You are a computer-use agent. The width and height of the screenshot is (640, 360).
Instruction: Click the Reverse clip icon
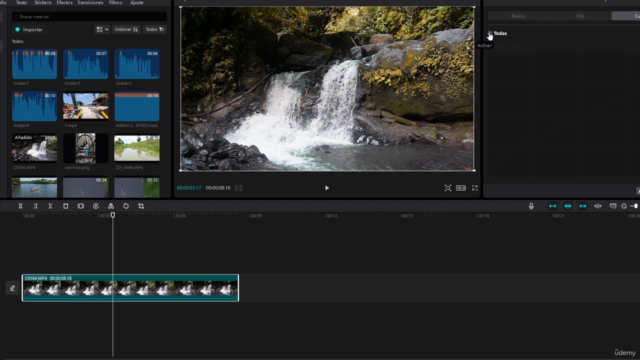pos(96,206)
